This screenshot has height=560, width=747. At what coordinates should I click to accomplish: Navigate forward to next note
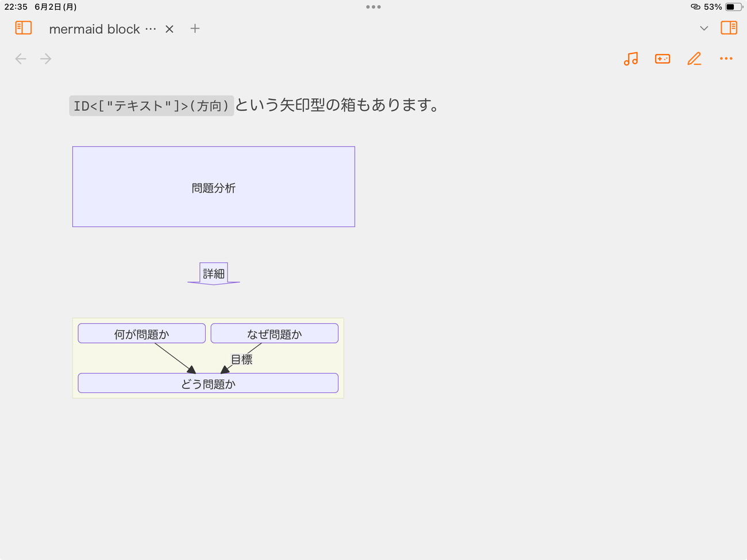pyautogui.click(x=46, y=59)
